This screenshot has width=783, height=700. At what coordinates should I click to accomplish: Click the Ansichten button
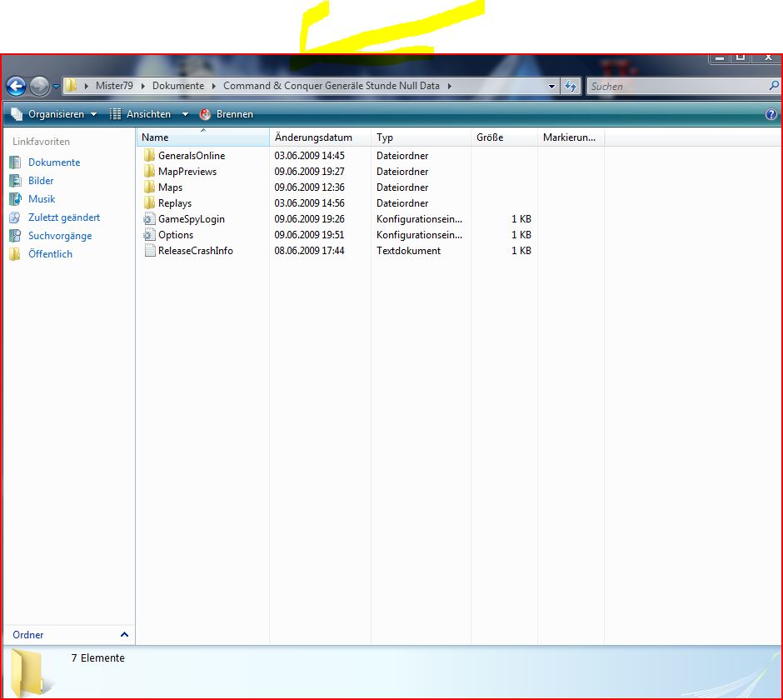pyautogui.click(x=140, y=114)
